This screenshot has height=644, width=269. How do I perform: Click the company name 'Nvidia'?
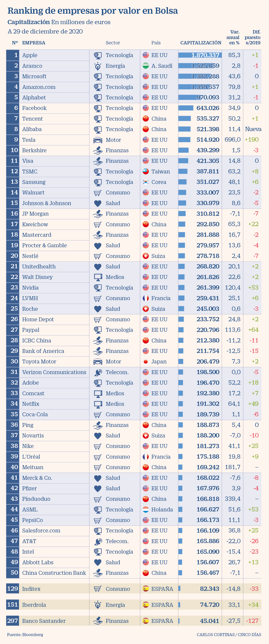pyautogui.click(x=30, y=288)
